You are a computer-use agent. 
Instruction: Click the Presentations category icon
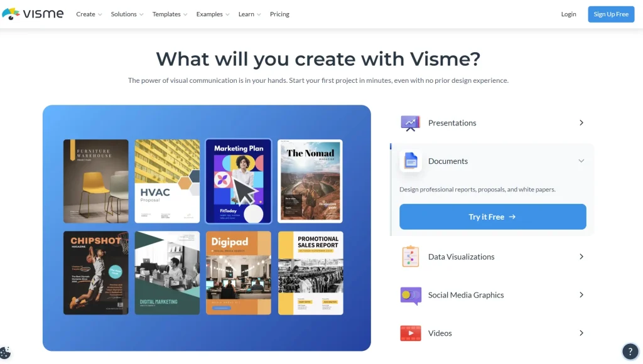(411, 123)
